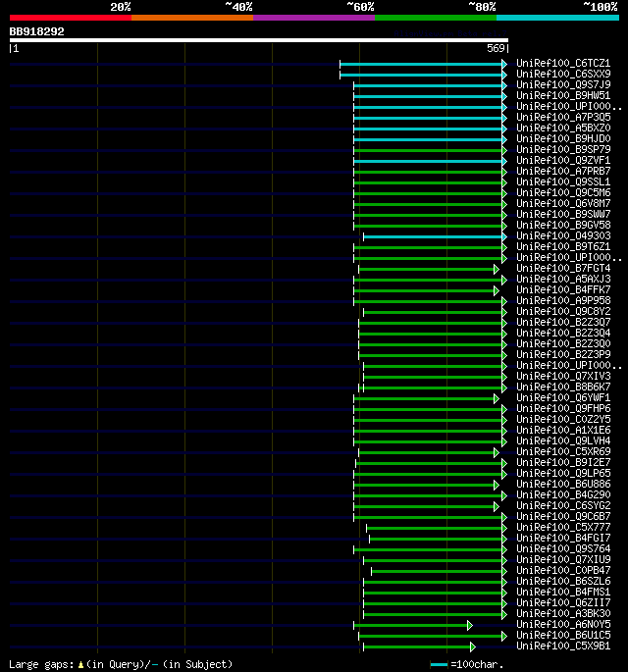Select the UniRef100_Q9C6B7 label

pyautogui.click(x=563, y=516)
